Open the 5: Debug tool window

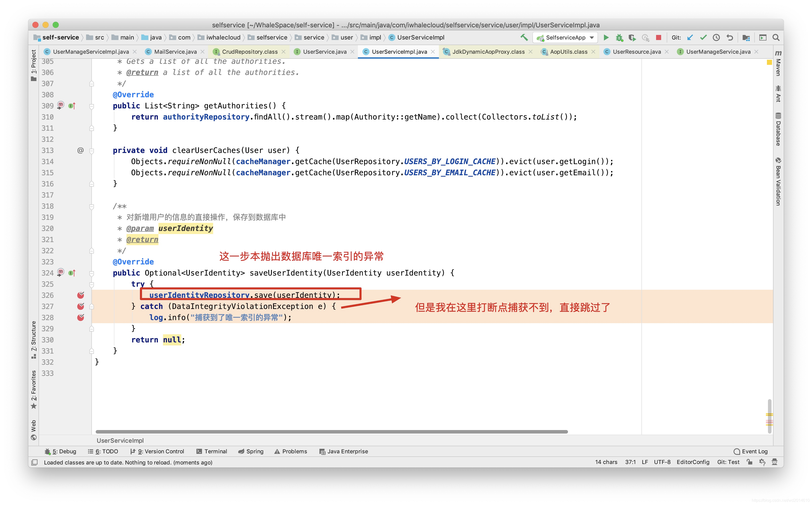[x=60, y=451]
